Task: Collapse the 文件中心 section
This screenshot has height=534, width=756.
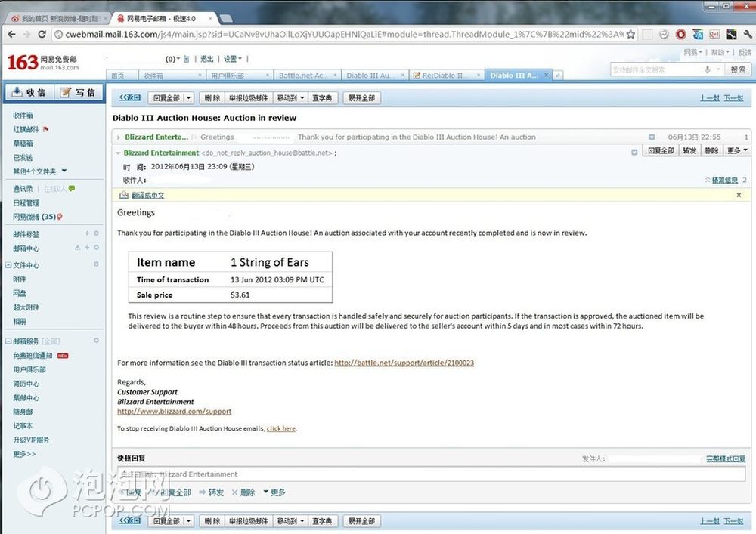Action: (8, 265)
